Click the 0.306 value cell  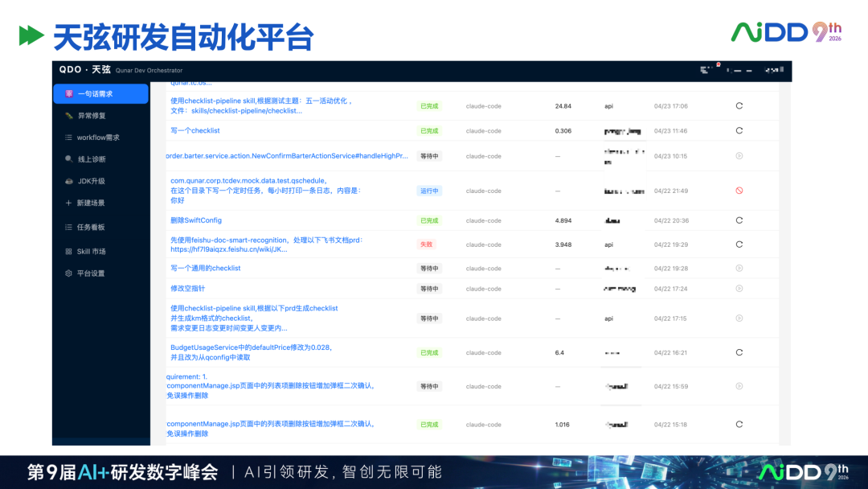coord(563,131)
